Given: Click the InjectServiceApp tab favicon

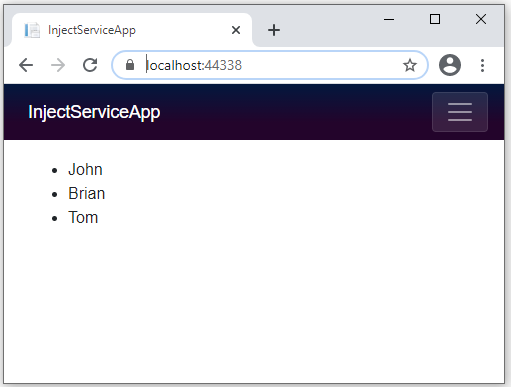Looking at the screenshot, I should [x=32, y=30].
